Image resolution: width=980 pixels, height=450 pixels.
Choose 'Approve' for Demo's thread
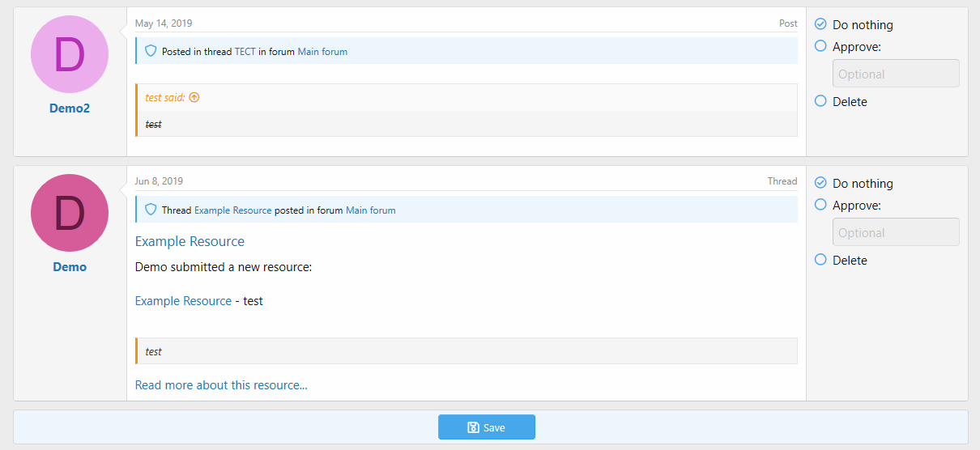click(x=820, y=205)
